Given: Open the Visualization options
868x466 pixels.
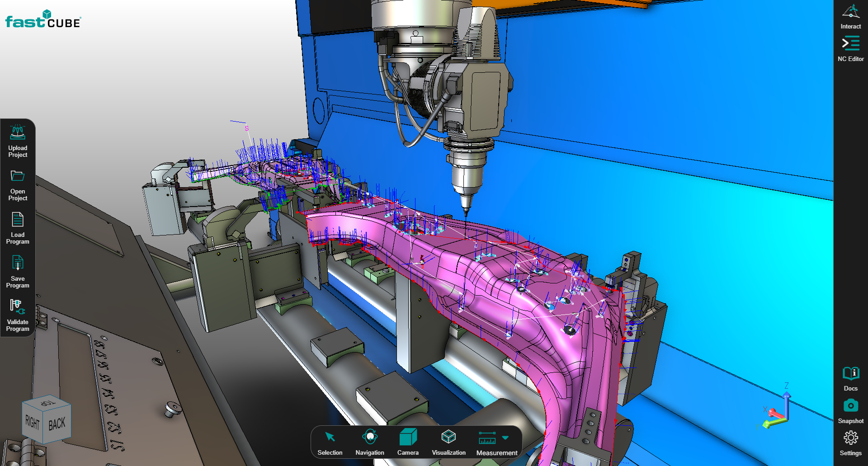Looking at the screenshot, I should (x=448, y=437).
